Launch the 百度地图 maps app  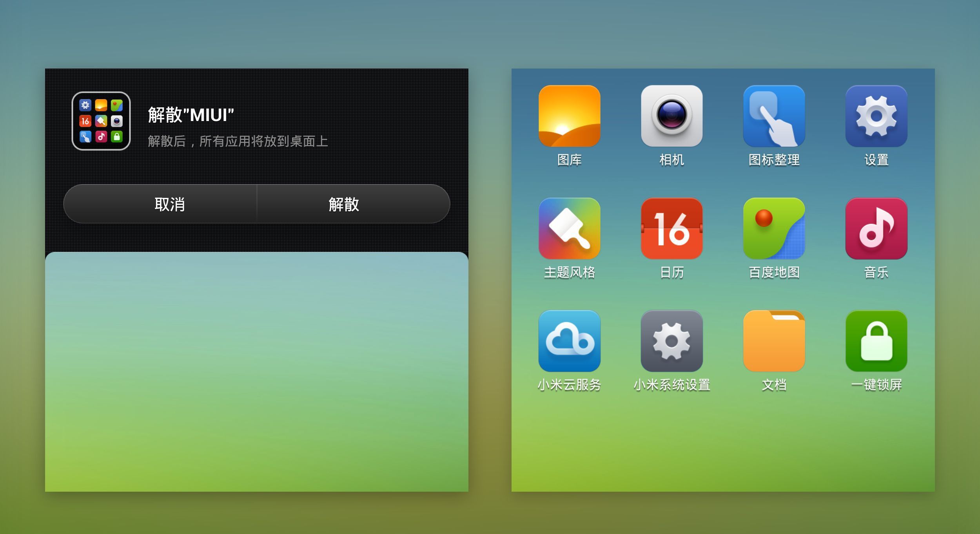(774, 228)
